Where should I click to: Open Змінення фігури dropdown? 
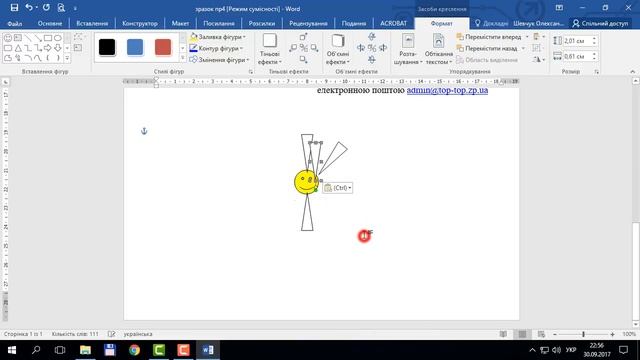(x=219, y=60)
